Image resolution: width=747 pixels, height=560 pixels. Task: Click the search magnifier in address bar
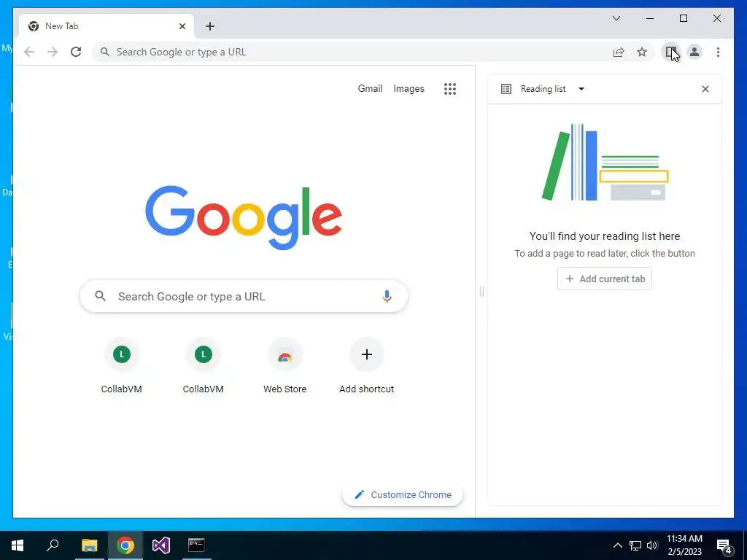click(105, 52)
